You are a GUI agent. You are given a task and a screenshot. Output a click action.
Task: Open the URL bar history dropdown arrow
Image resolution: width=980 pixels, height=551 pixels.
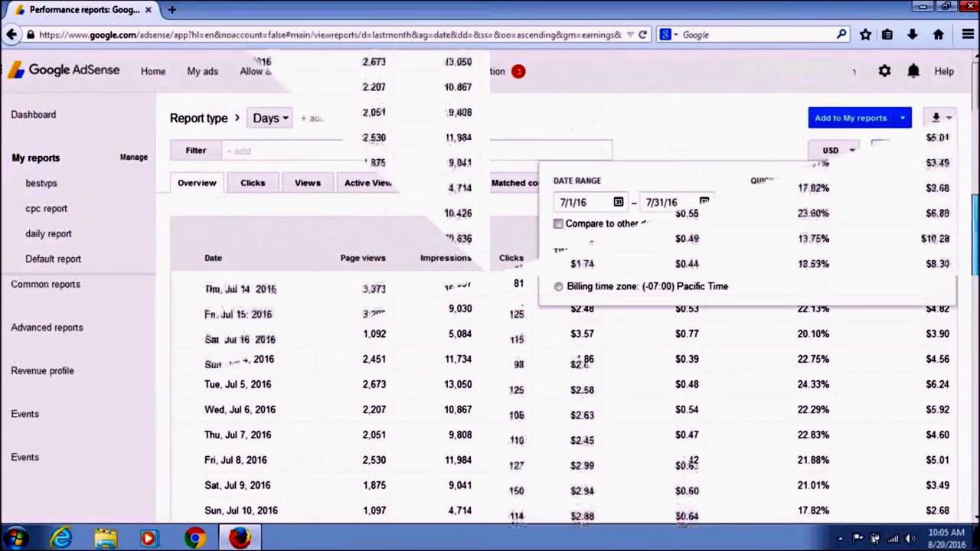630,34
